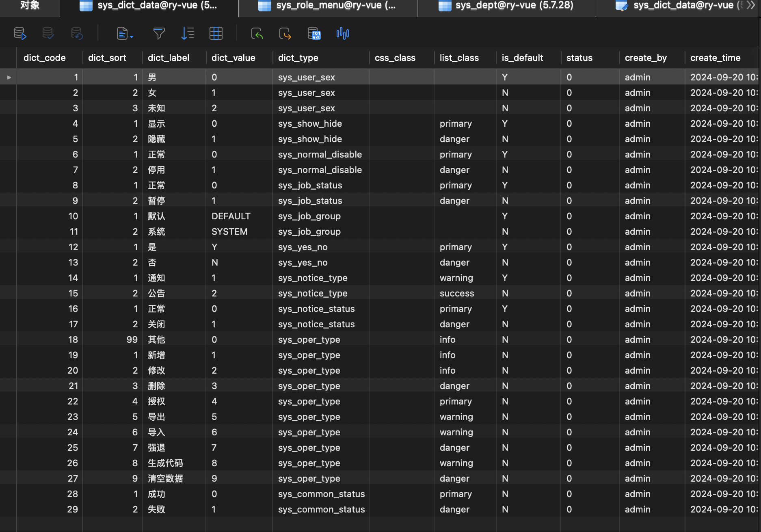This screenshot has width=761, height=532.
Task: Select the 修改 label cell
Action: 174,370
